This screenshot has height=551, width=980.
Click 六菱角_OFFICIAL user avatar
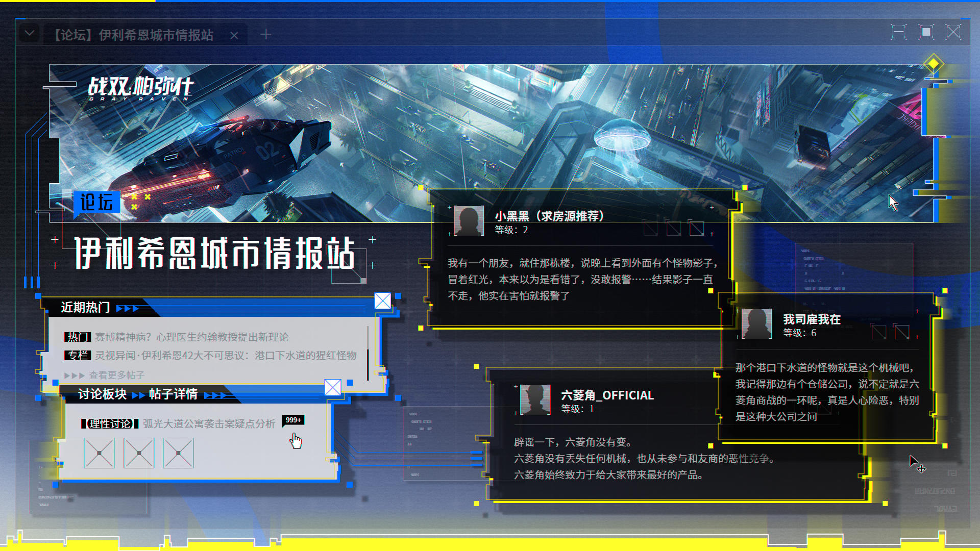pos(535,399)
